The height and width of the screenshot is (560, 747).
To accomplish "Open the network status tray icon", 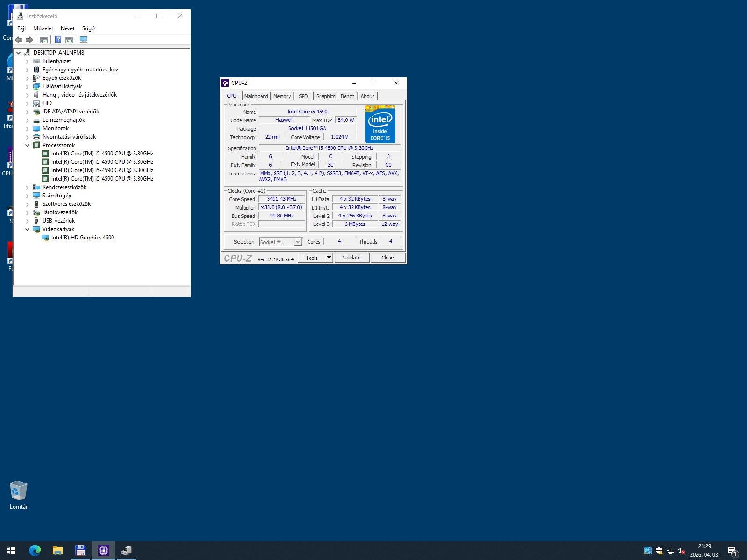I will [670, 551].
